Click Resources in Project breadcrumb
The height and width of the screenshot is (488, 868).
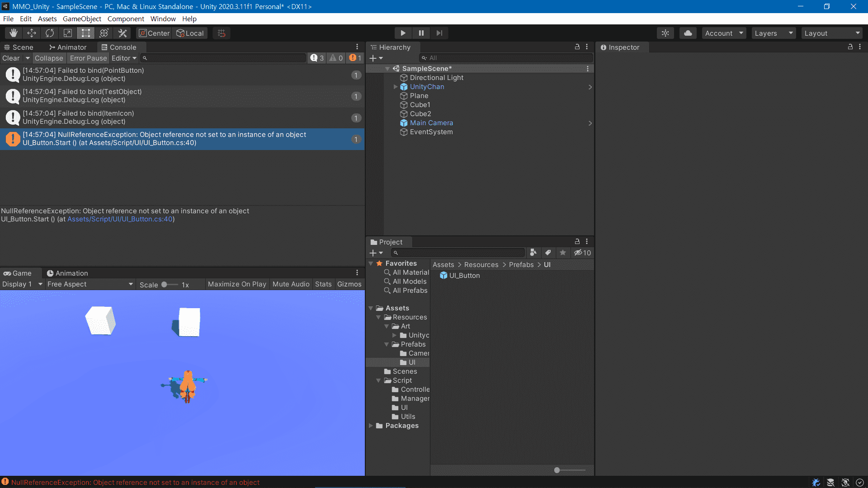coord(481,265)
